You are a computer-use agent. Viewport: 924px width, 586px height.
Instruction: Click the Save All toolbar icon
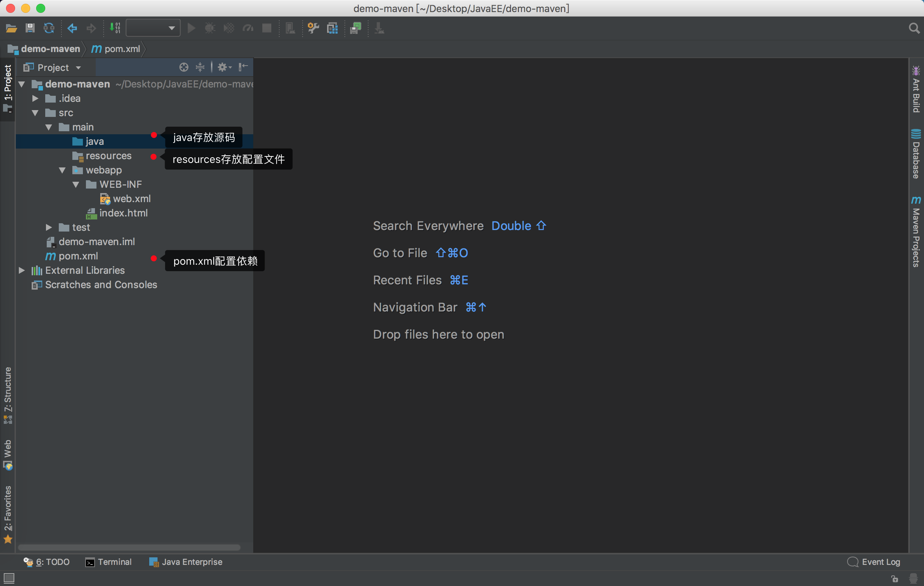(30, 28)
